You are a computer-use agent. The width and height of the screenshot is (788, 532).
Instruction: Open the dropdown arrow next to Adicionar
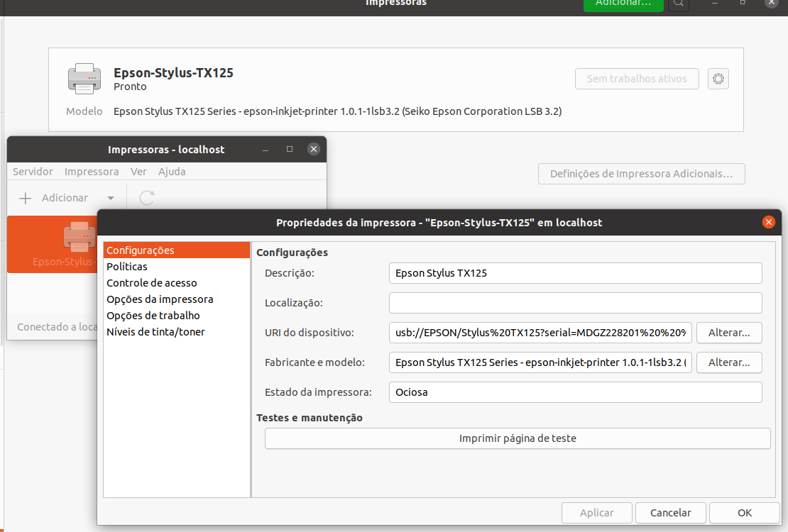111,198
